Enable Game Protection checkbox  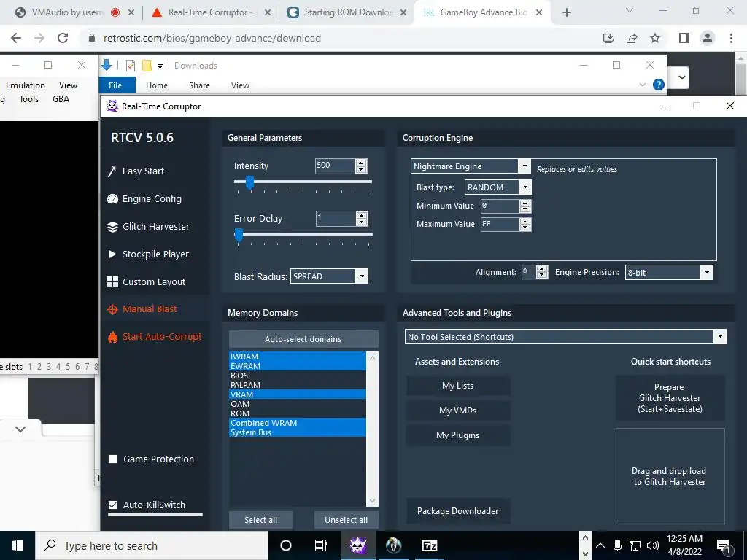113,459
